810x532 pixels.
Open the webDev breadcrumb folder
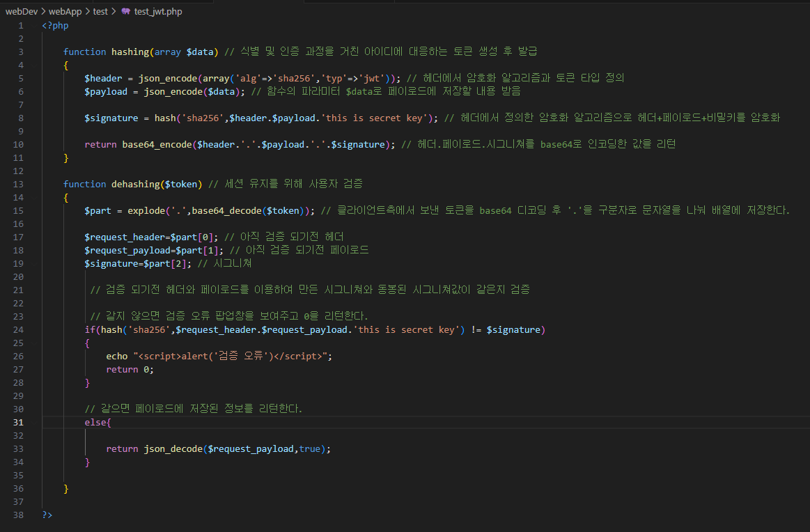[21, 11]
